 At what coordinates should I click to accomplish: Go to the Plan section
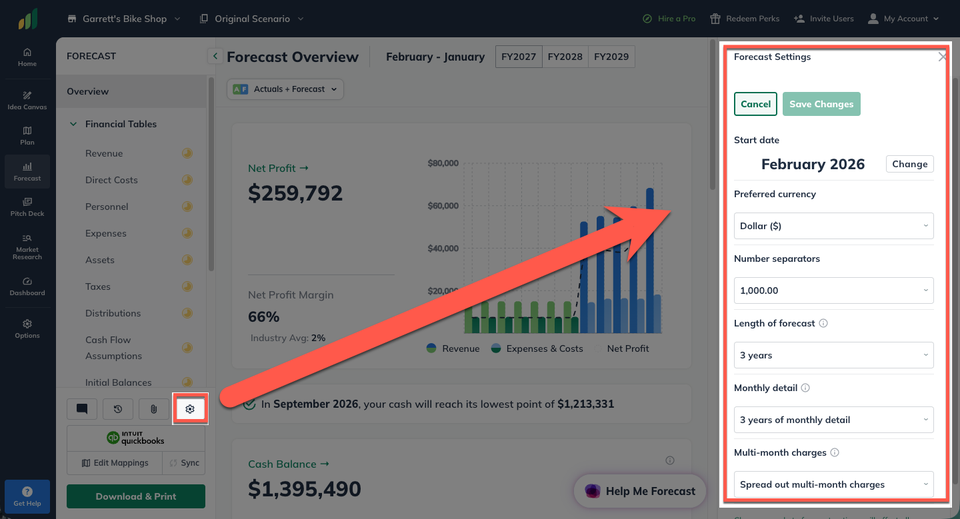27,135
